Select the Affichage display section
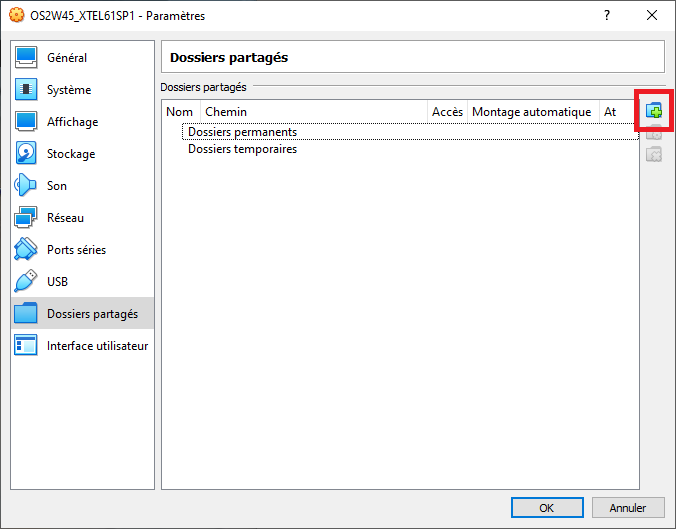 coord(72,122)
